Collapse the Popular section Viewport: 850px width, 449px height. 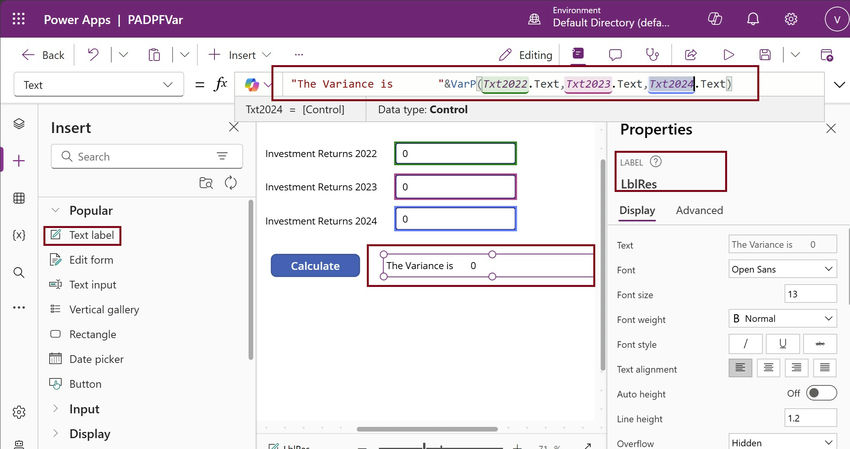55,210
